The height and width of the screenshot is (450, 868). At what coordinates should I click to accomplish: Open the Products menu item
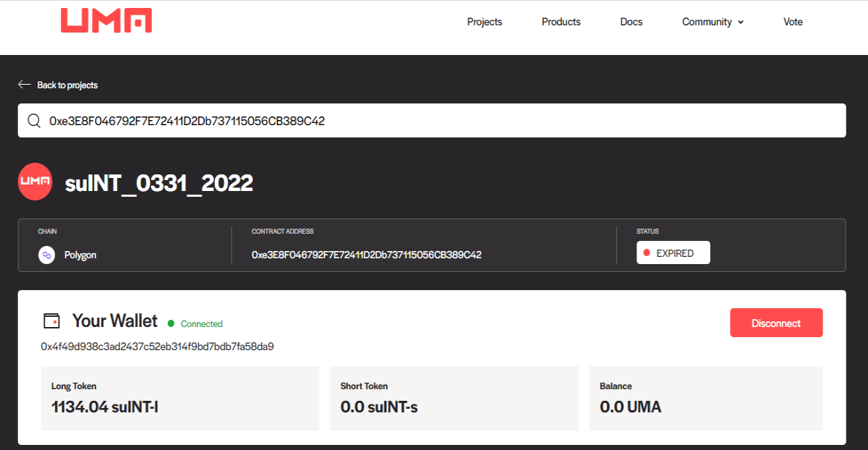click(561, 22)
